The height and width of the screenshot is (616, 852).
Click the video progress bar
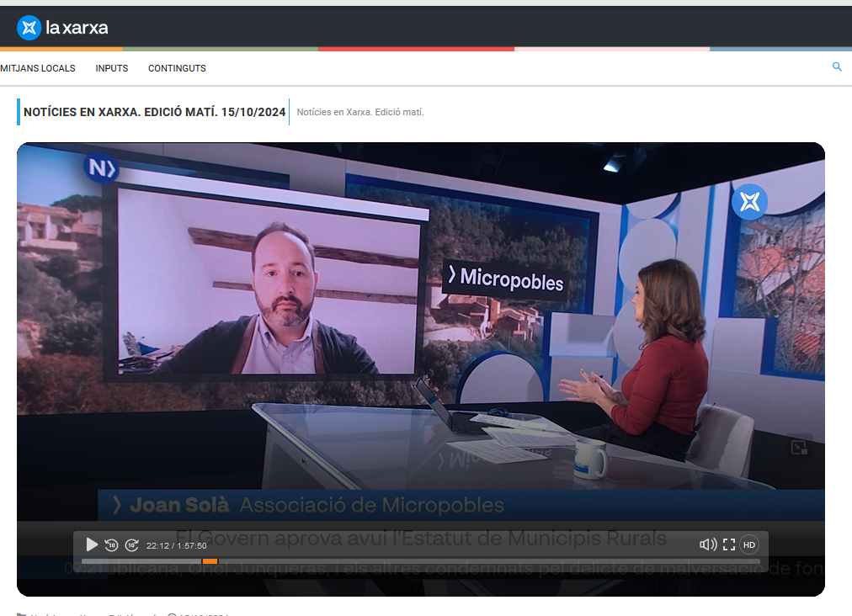(x=421, y=561)
